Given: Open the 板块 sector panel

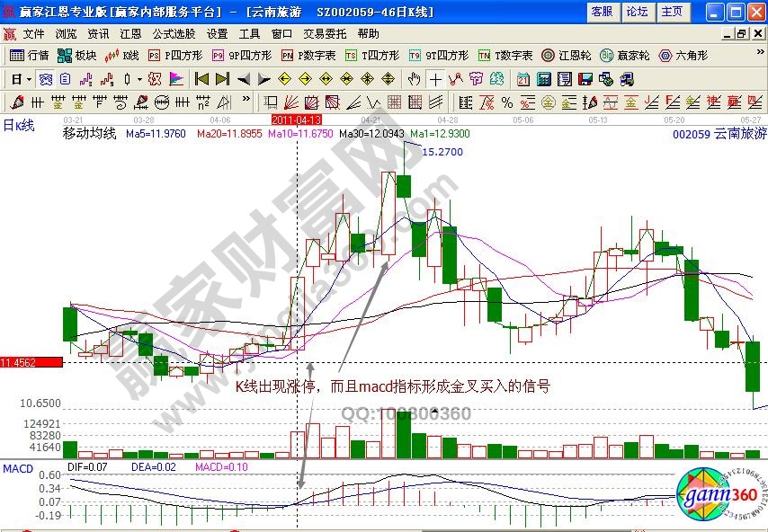Looking at the screenshot, I should coord(78,55).
